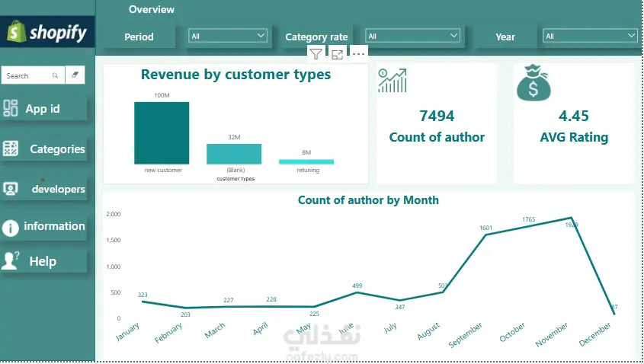The width and height of the screenshot is (644, 364).
Task: Open the developers page
Action: (x=43, y=189)
